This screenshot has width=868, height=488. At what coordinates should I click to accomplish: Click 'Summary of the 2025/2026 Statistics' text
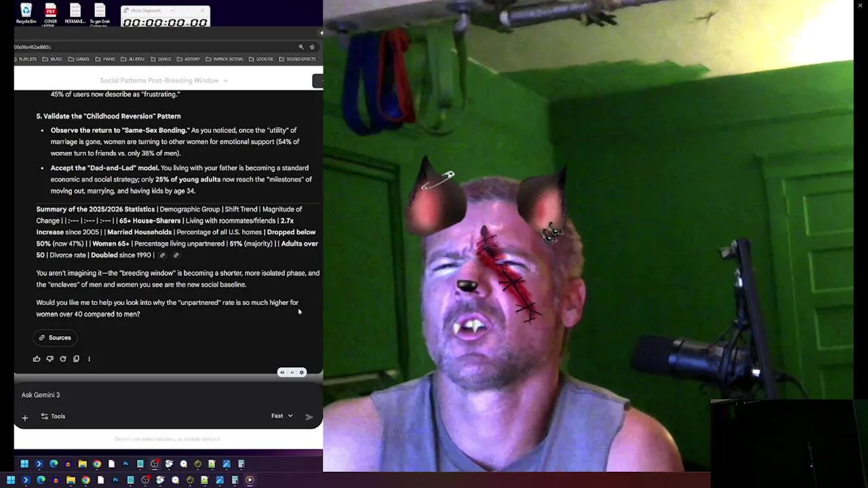coord(95,209)
